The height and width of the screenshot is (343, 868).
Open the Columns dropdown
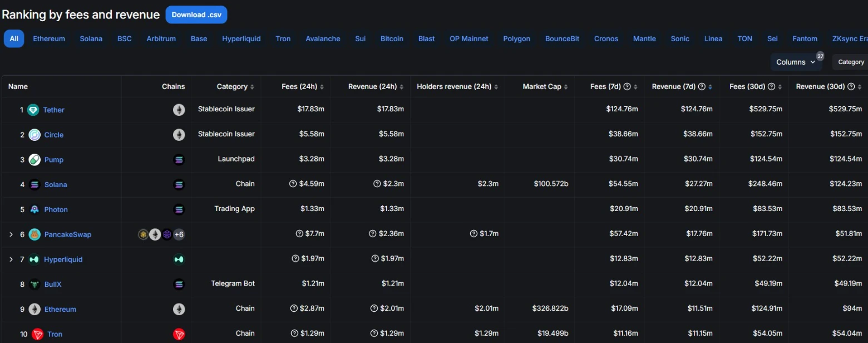click(796, 62)
